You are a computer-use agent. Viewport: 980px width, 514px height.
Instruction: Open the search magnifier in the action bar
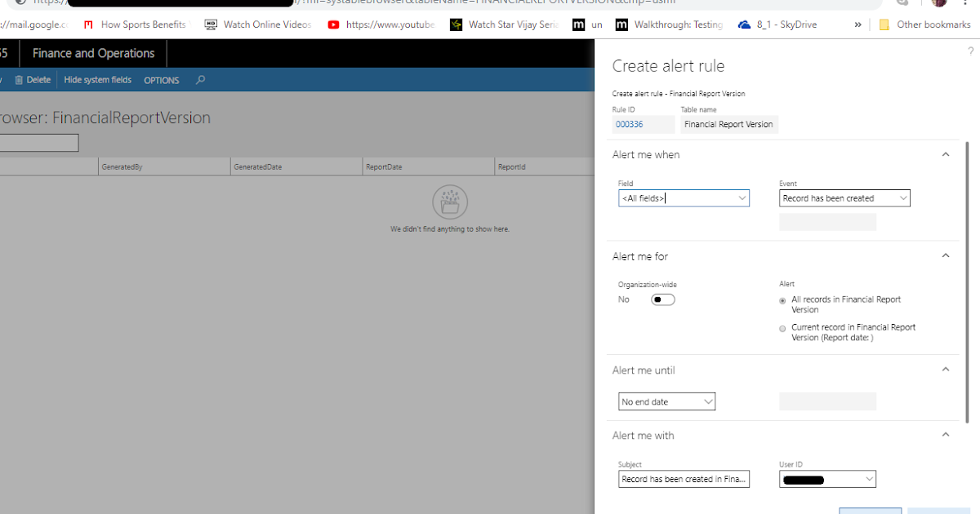click(x=200, y=79)
